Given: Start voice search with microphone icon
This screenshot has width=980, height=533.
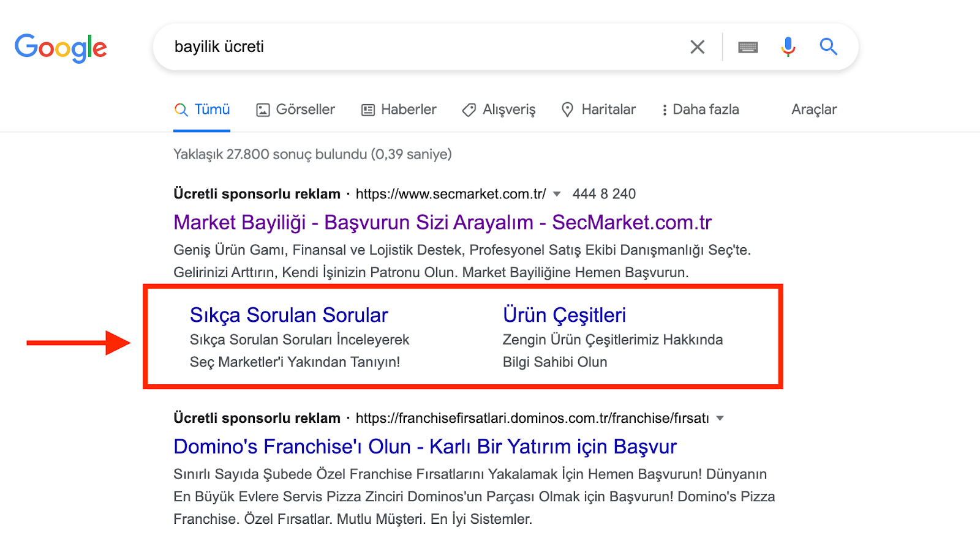Looking at the screenshot, I should click(x=788, y=47).
